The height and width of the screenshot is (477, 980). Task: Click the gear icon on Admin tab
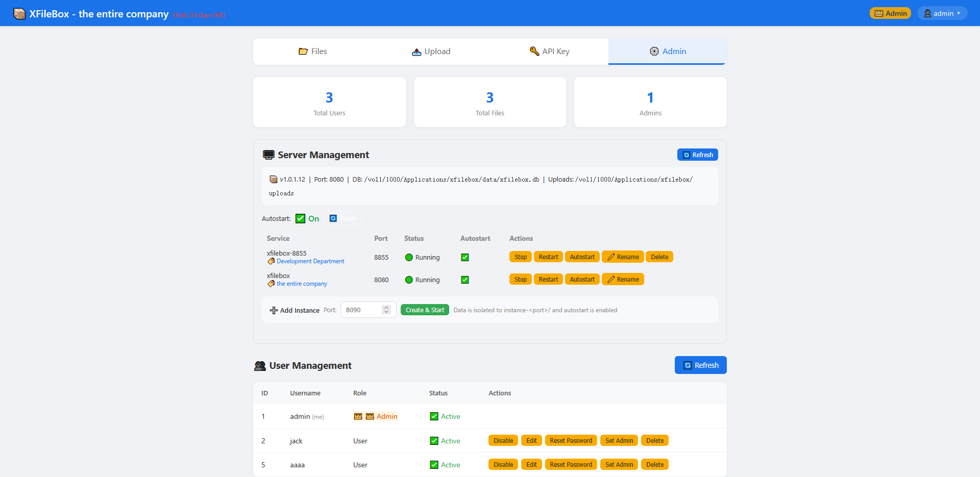point(654,52)
